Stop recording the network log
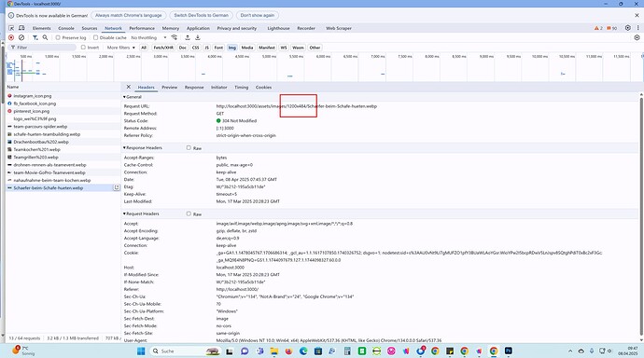This screenshot has height=358, width=644. 11,37
